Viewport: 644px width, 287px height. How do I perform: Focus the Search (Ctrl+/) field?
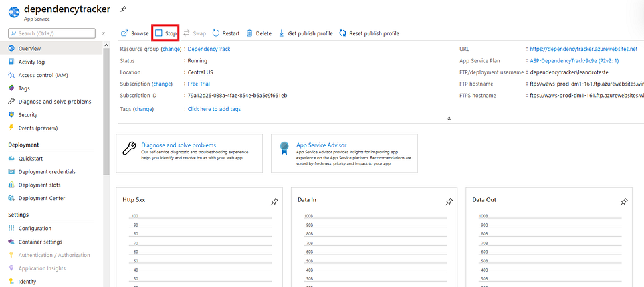(x=51, y=33)
